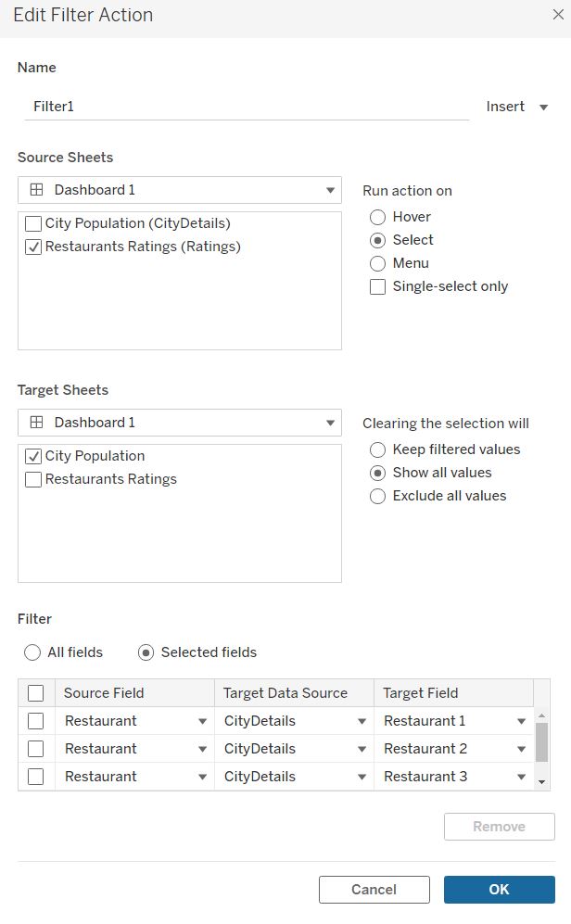Select Exclude all values option
571x924 pixels.
377,496
